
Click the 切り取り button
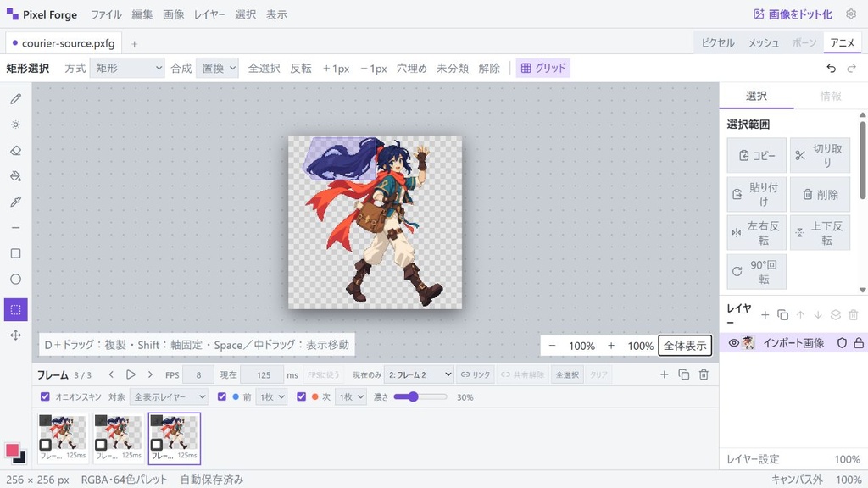point(820,156)
